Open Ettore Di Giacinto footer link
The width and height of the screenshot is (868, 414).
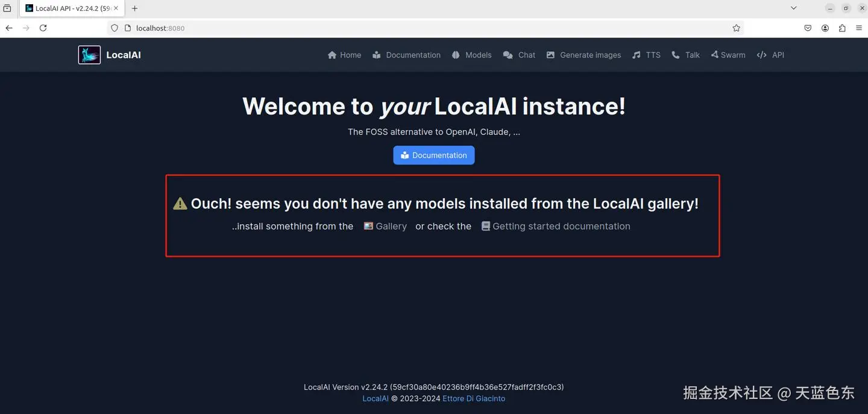[474, 398]
